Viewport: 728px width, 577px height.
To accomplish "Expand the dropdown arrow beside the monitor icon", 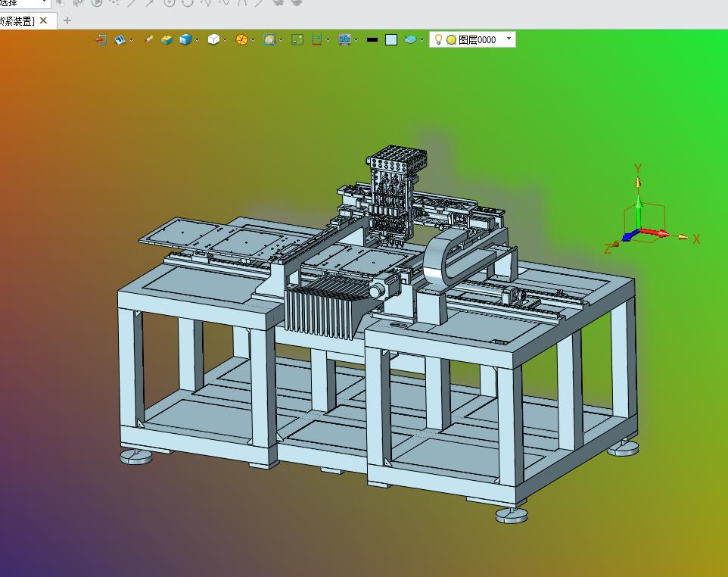I will point(356,40).
